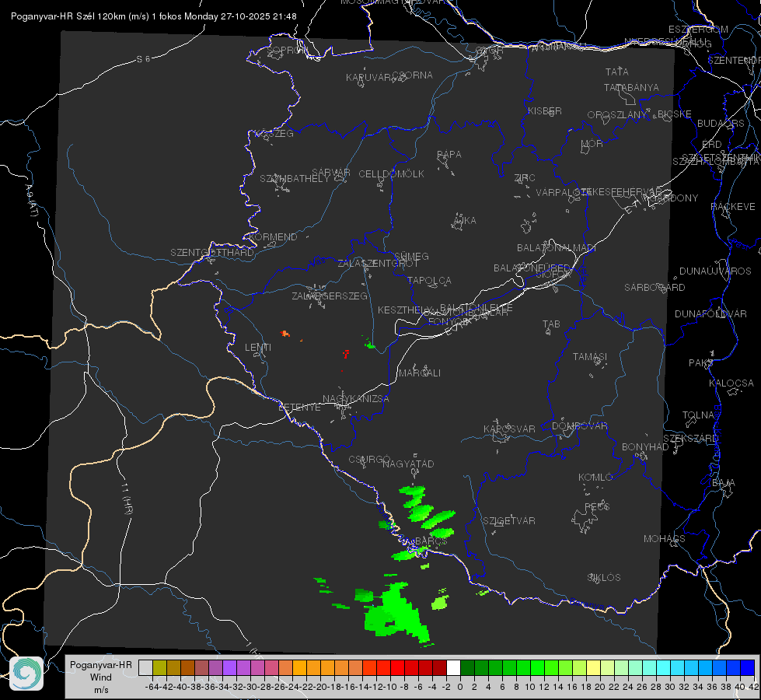Viewport: 761px width, 700px height.
Task: Click the PAPA town label
Action: point(449,155)
